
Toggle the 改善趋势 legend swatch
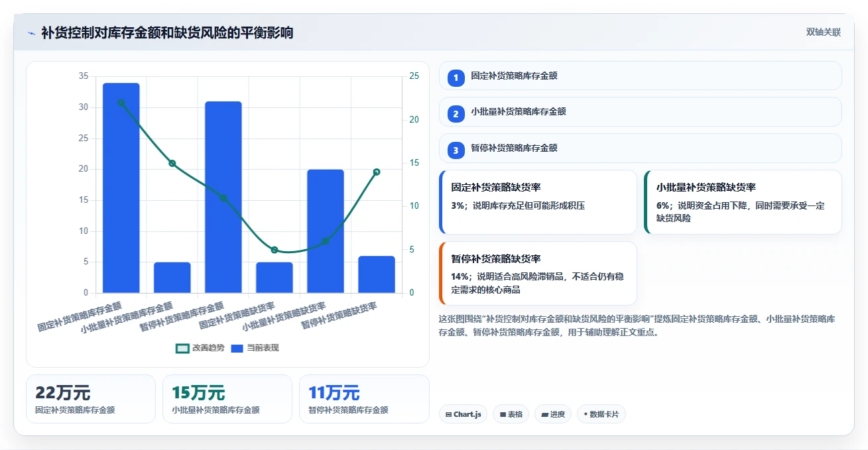pos(182,348)
